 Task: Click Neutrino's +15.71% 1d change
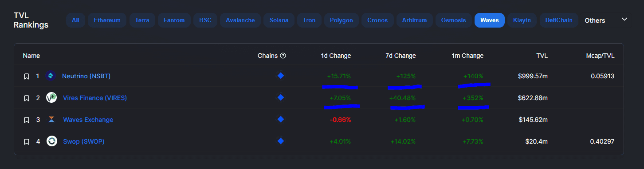point(338,76)
